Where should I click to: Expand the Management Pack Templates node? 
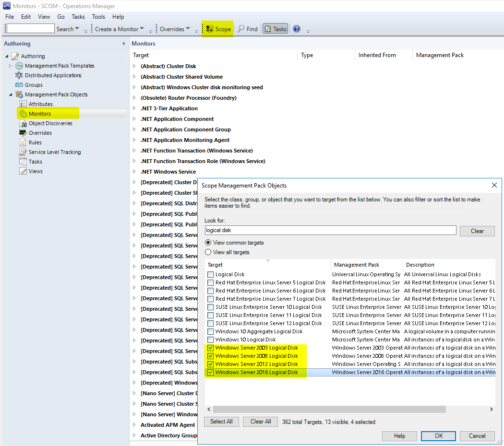tap(10, 66)
